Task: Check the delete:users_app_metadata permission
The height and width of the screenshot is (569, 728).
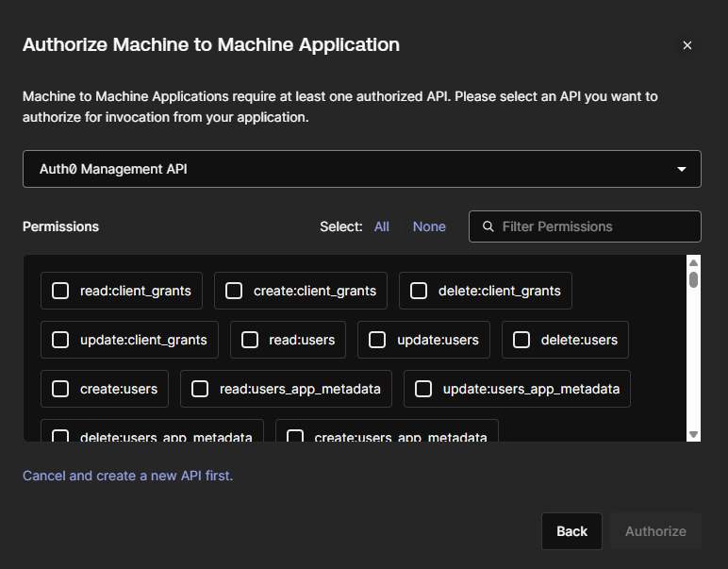Action: (x=60, y=436)
